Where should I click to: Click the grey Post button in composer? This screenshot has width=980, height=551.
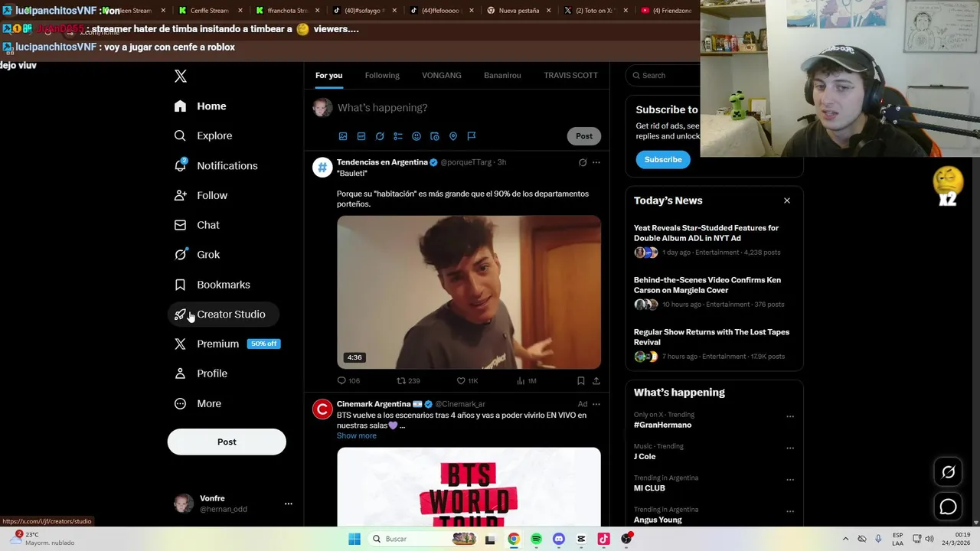584,136
